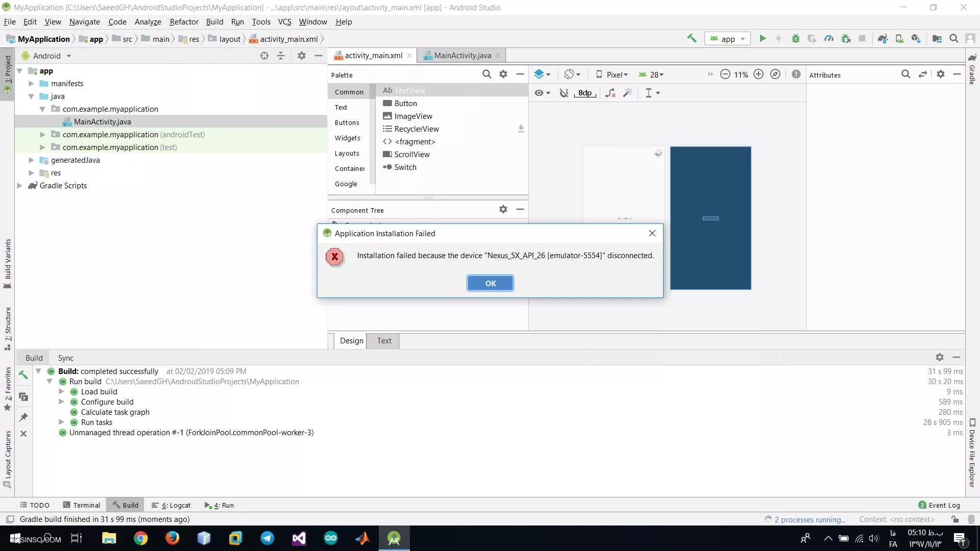Open the Pixel device dropdown
Image resolution: width=980 pixels, height=551 pixels.
point(612,74)
